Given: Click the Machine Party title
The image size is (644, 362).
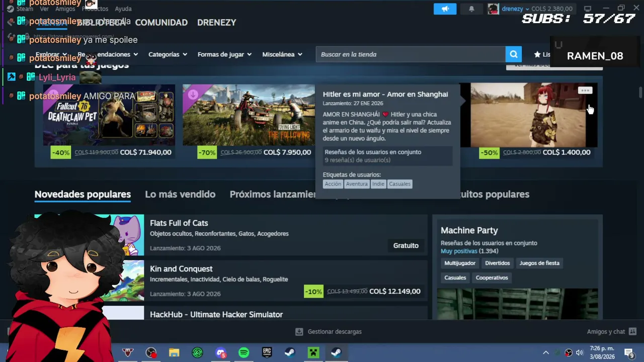Looking at the screenshot, I should pyautogui.click(x=469, y=230).
